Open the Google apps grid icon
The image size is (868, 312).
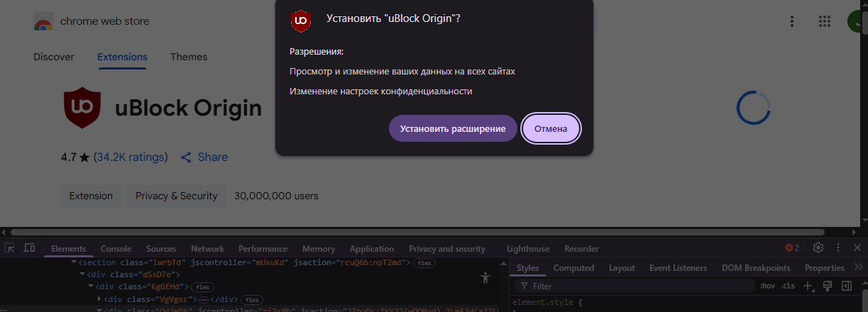click(x=825, y=21)
